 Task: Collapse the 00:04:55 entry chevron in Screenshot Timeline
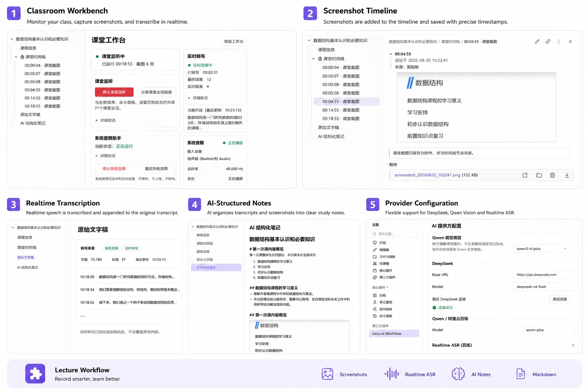click(x=391, y=54)
